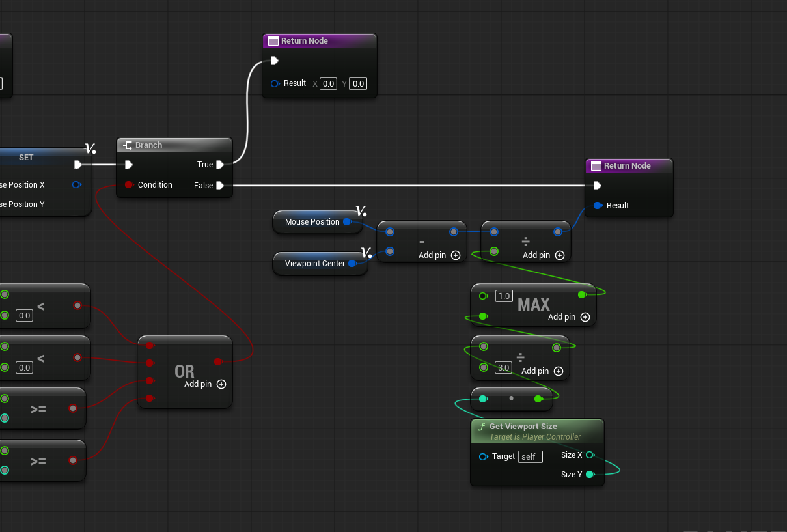Click the Target self field
This screenshot has height=532, width=787.
pyautogui.click(x=530, y=456)
